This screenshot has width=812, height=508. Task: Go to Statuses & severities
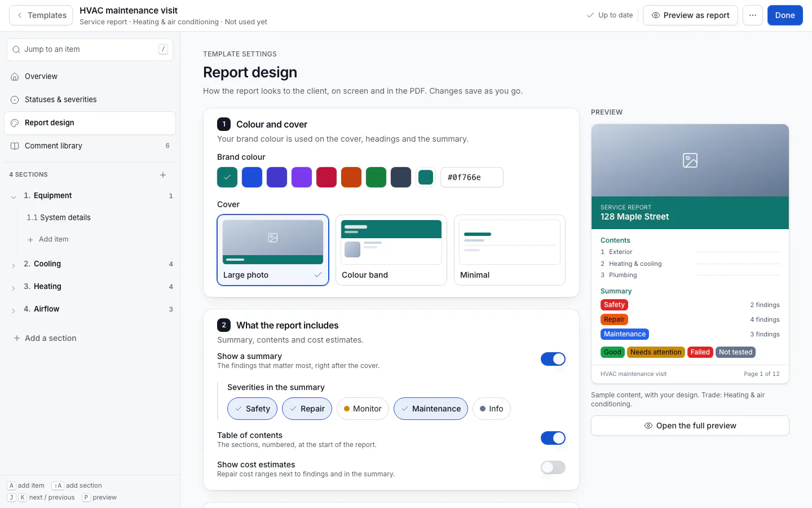point(90,100)
